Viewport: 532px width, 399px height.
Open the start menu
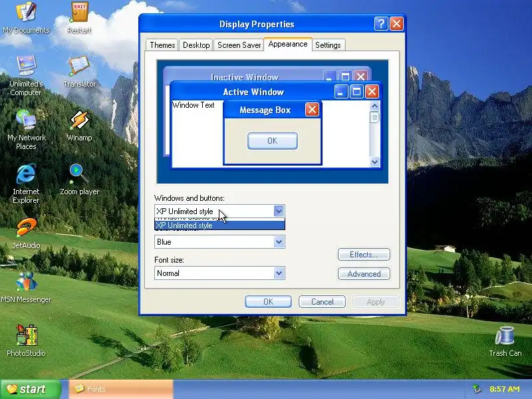tap(31, 389)
